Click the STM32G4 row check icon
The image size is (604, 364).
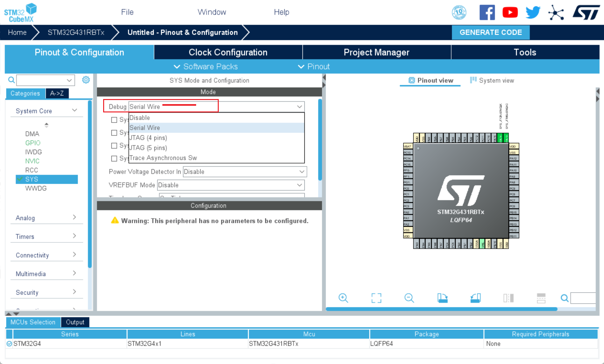[x=9, y=344]
